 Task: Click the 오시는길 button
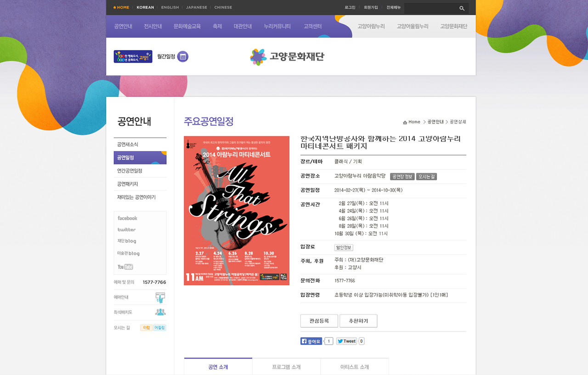427,177
